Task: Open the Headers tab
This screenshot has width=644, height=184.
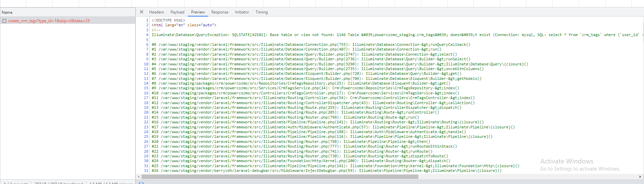Action: coord(156,12)
